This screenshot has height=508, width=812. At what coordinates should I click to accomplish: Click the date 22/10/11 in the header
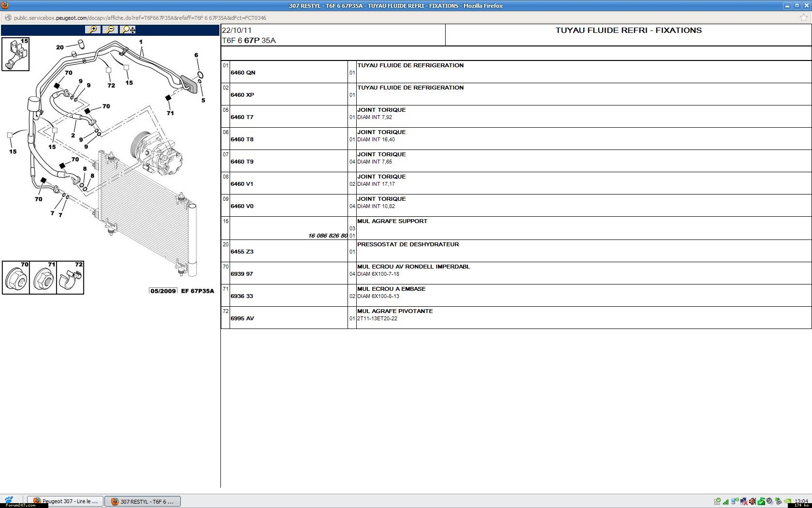click(236, 30)
